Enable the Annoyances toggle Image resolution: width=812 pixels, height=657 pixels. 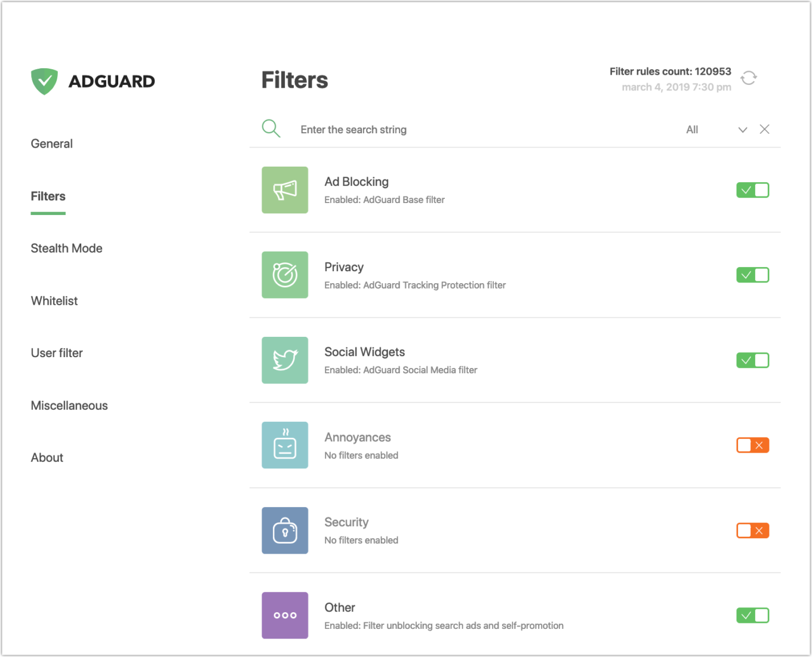752,445
